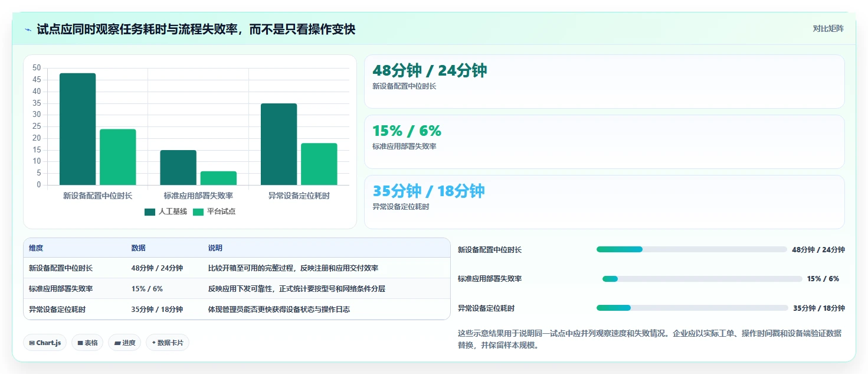Select the 35分钟 / 18分钟 card headline value
Viewport: 868px width, 374px height.
(x=428, y=191)
